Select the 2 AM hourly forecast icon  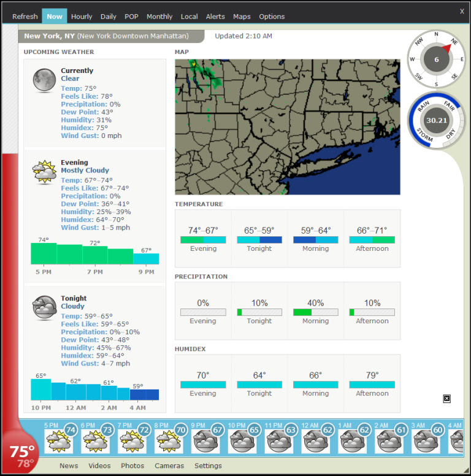(x=389, y=442)
